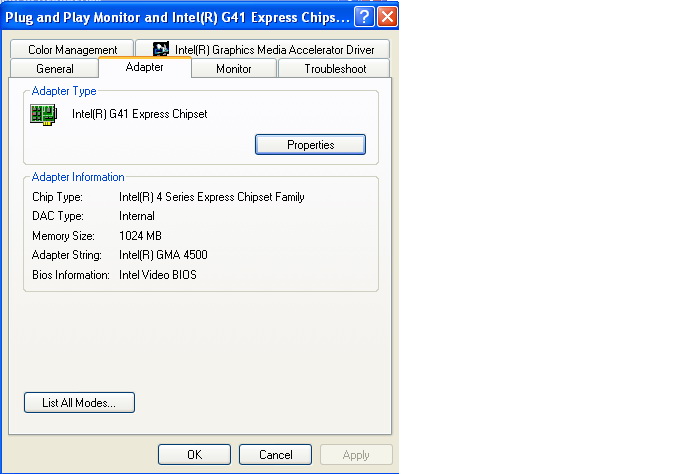This screenshot has height=474, width=683.
Task: Click the dialog title bar text
Action: pyautogui.click(x=178, y=16)
